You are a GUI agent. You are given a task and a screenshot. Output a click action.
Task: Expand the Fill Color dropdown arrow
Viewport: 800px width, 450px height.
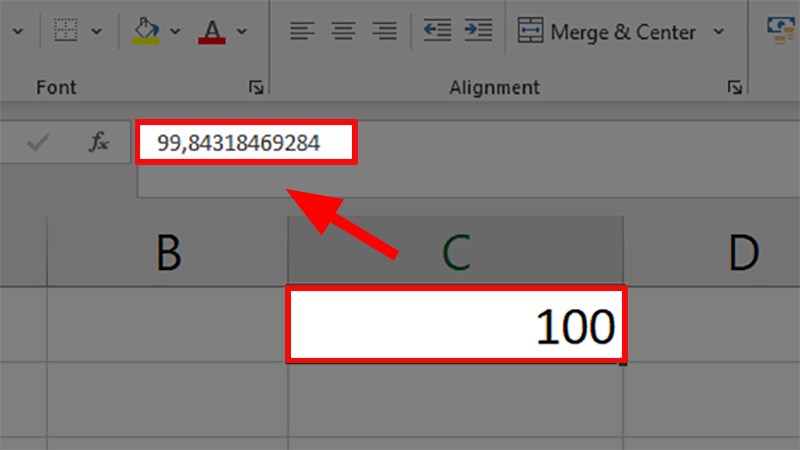pyautogui.click(x=175, y=31)
